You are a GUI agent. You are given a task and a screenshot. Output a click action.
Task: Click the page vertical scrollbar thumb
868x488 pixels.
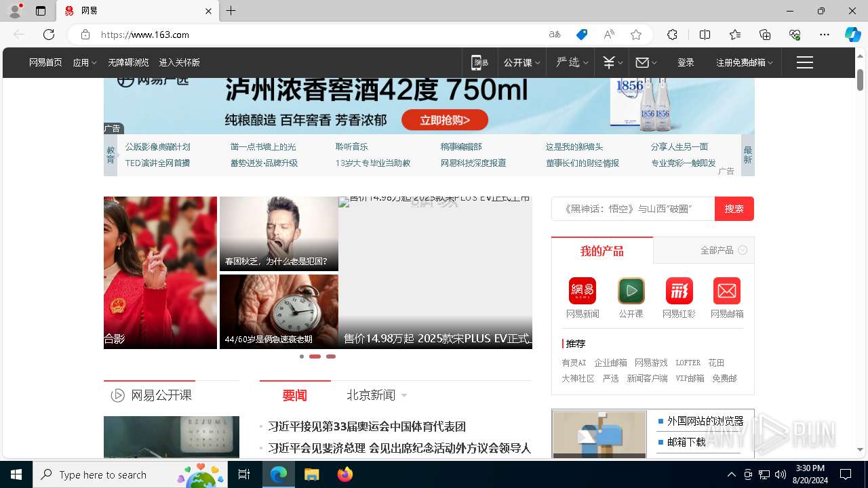click(860, 79)
